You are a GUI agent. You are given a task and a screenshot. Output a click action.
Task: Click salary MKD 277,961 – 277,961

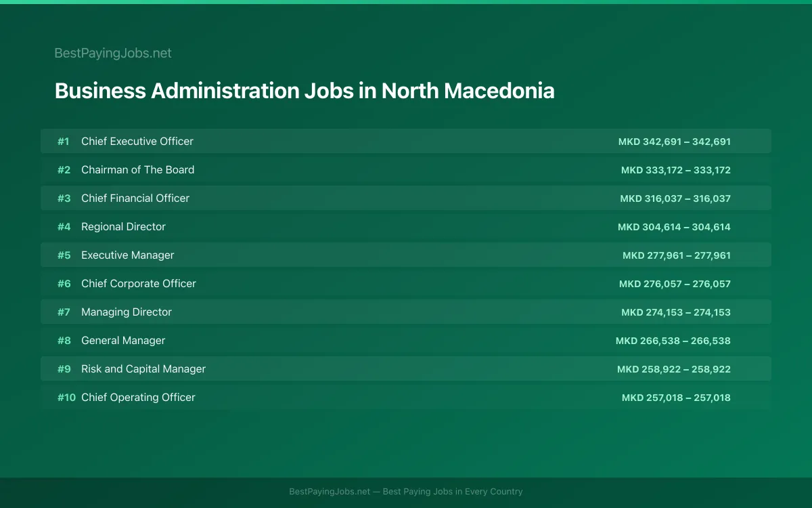point(677,255)
